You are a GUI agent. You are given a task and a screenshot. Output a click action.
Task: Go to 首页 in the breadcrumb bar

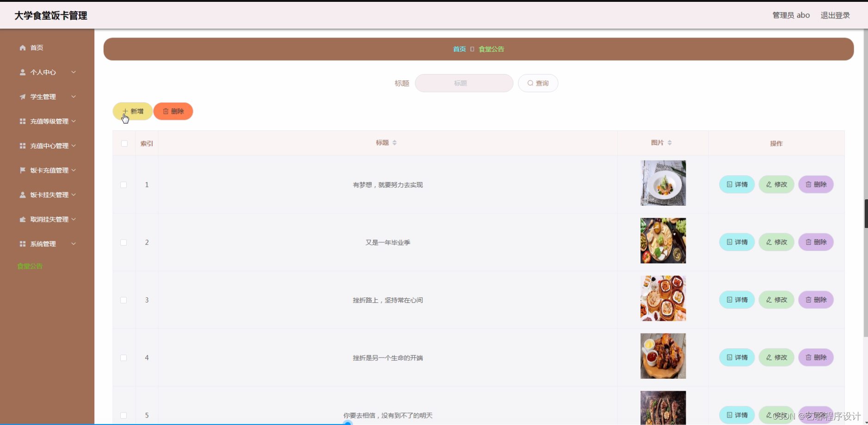pyautogui.click(x=459, y=49)
